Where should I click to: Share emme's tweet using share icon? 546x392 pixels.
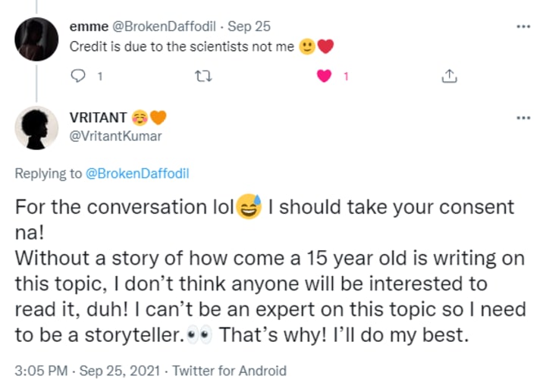[449, 76]
